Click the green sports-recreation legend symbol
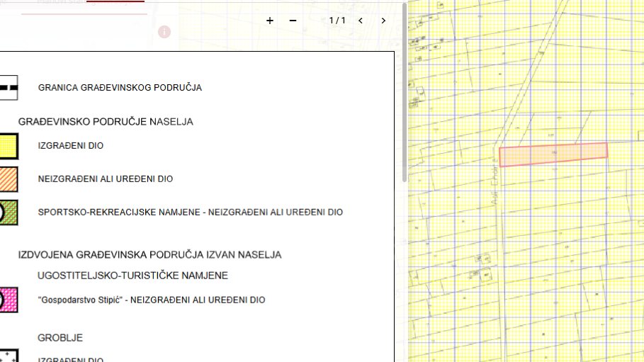 (x=9, y=213)
